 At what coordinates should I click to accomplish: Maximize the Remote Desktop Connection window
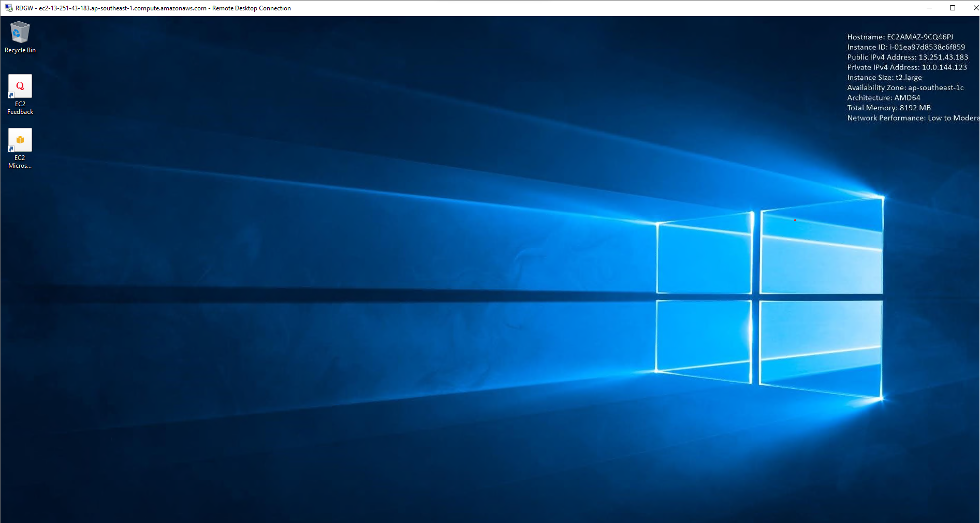click(x=953, y=8)
